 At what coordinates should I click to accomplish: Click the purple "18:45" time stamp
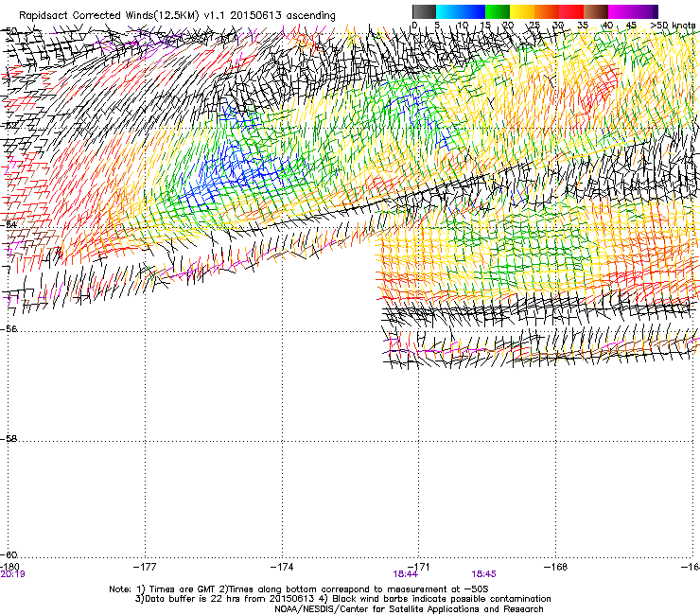point(484,574)
